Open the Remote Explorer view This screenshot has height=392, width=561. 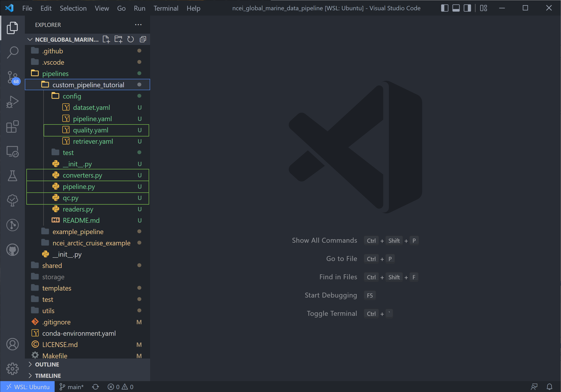[x=12, y=151]
